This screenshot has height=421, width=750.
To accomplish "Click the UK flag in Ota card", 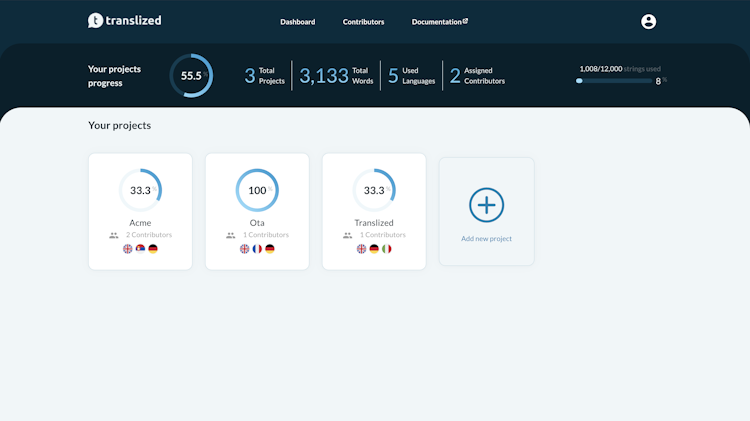I will pyautogui.click(x=244, y=249).
